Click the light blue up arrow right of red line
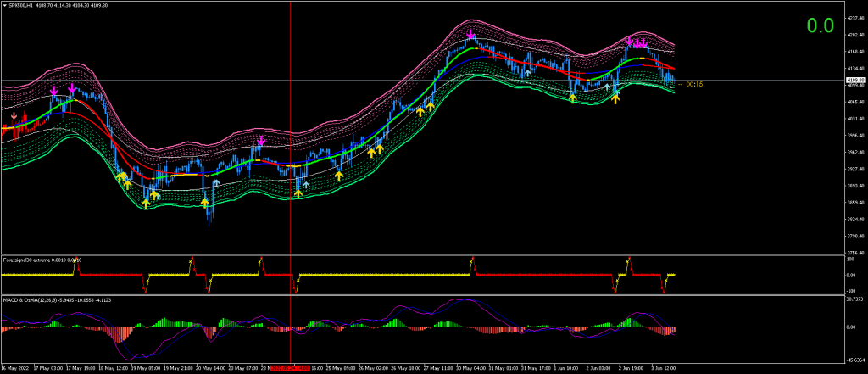 [x=306, y=185]
